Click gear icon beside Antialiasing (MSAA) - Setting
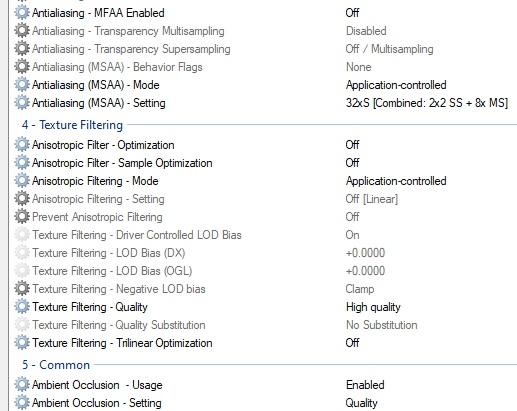This screenshot has width=517, height=411. coord(22,103)
